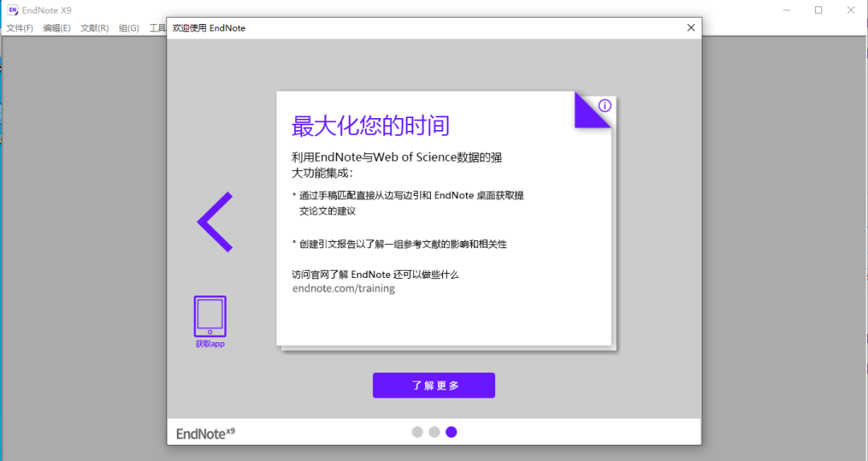The image size is (868, 461).
Task: Click the info icon on card corner
Action: [x=604, y=106]
